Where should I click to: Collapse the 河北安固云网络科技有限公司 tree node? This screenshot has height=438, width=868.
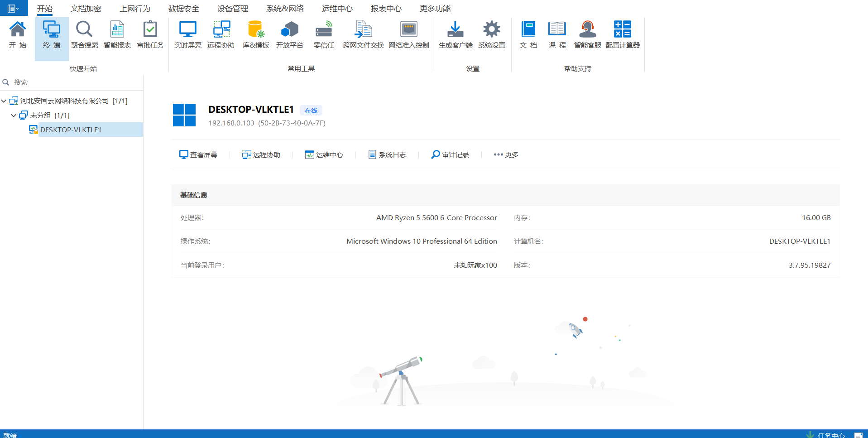tap(4, 101)
